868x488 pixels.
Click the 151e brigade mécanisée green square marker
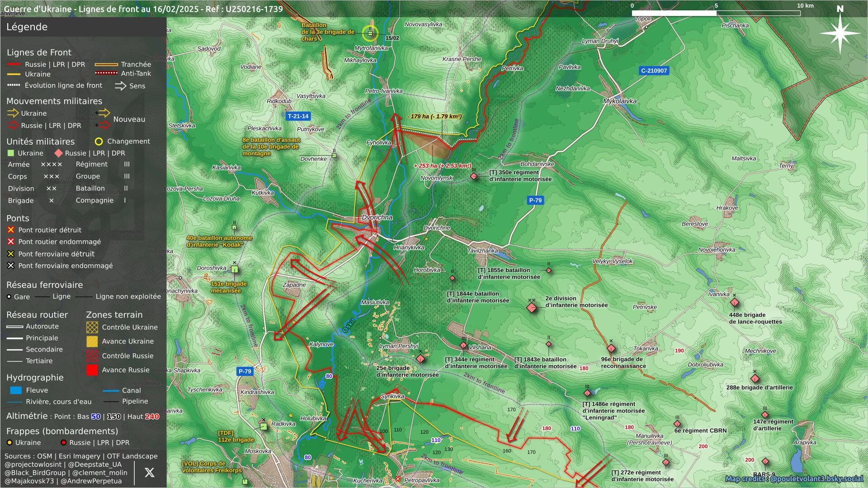click(234, 270)
